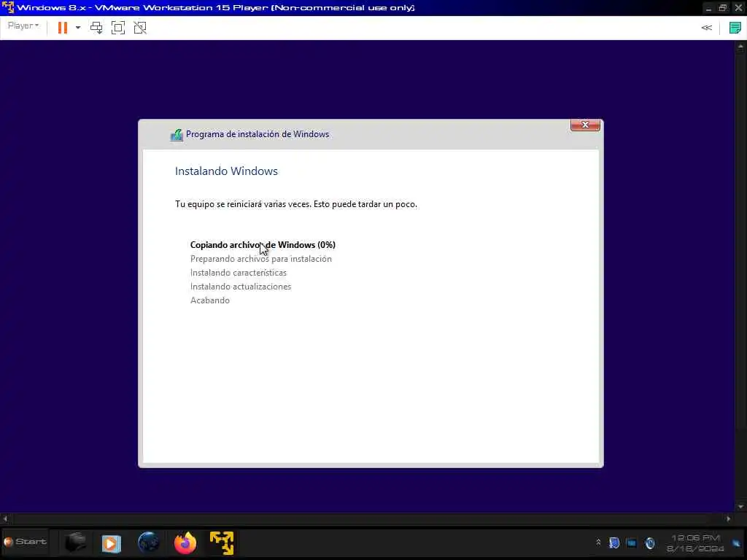Minimize the VMware Player window
The height and width of the screenshot is (560, 747).
[x=708, y=8]
